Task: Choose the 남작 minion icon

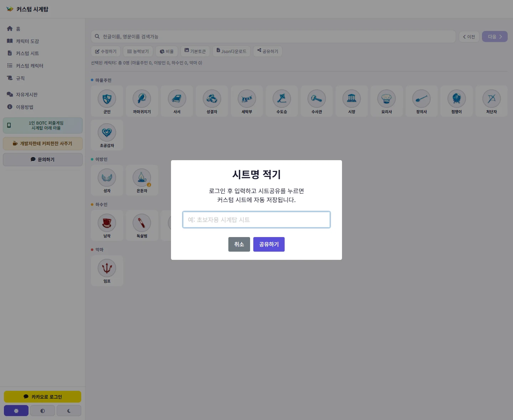Action: 107,223
